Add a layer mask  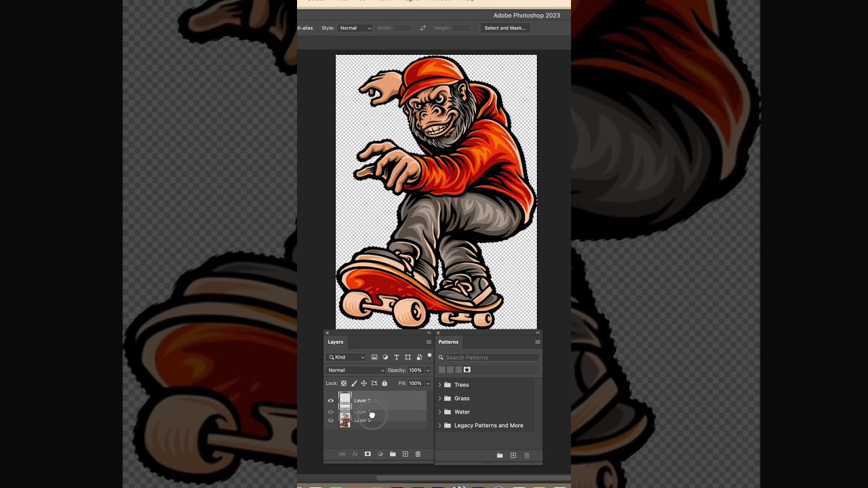(x=368, y=454)
